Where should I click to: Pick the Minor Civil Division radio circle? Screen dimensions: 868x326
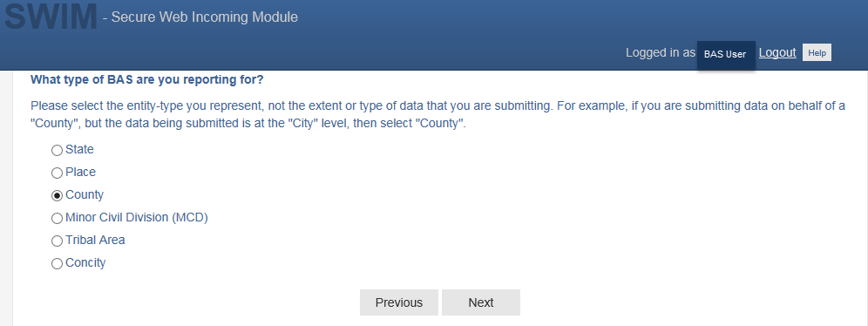coord(57,219)
